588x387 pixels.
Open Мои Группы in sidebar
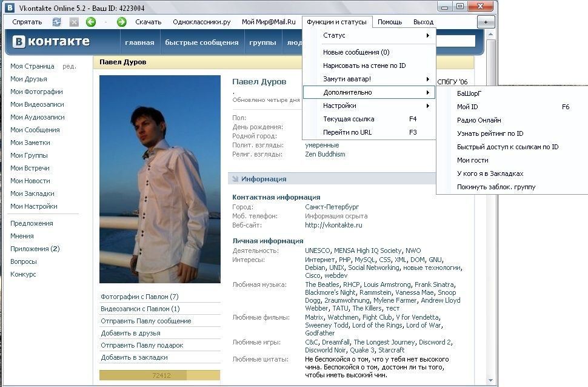click(x=29, y=155)
